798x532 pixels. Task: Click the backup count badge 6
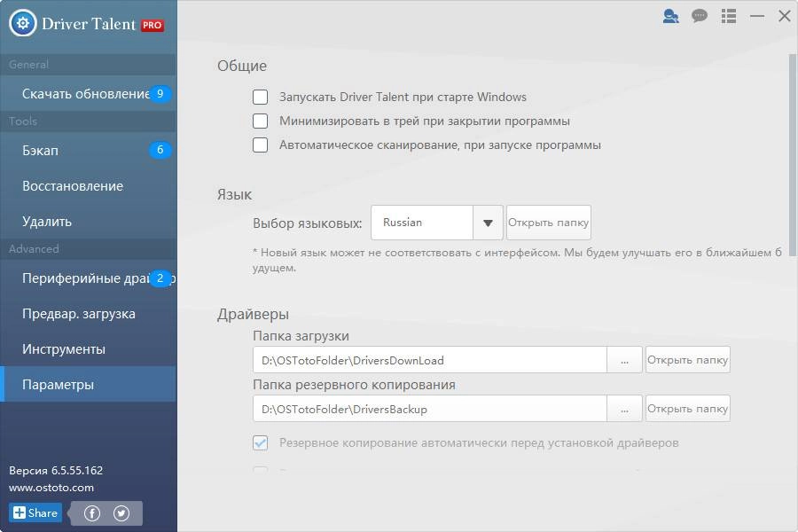(160, 150)
